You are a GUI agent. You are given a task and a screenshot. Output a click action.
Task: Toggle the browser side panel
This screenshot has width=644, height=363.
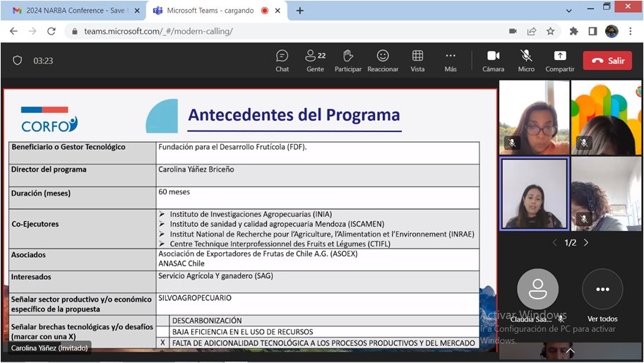592,31
